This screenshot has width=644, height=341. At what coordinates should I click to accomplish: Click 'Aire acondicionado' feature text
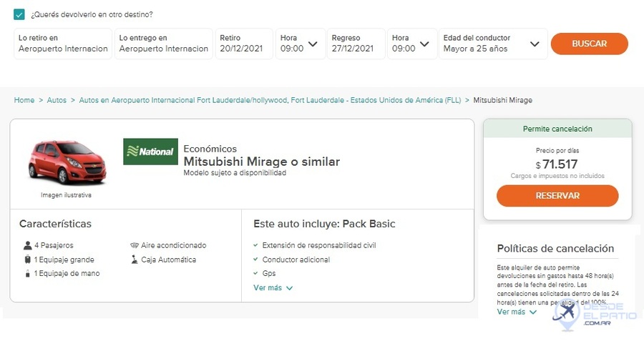(x=174, y=245)
